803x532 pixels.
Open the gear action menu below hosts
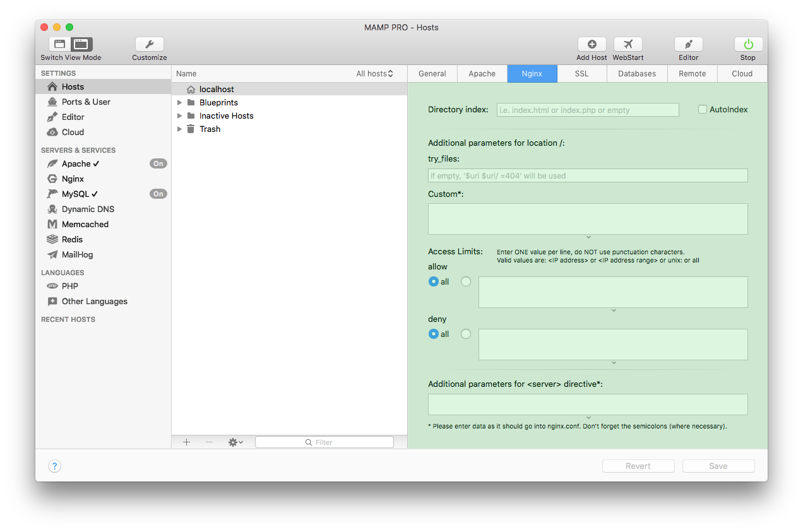point(234,442)
